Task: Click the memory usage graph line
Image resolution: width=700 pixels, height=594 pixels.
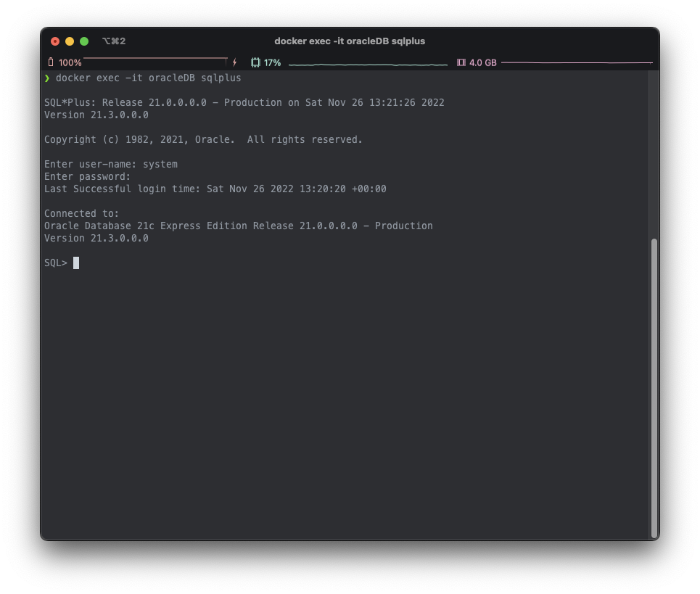Action: point(577,63)
